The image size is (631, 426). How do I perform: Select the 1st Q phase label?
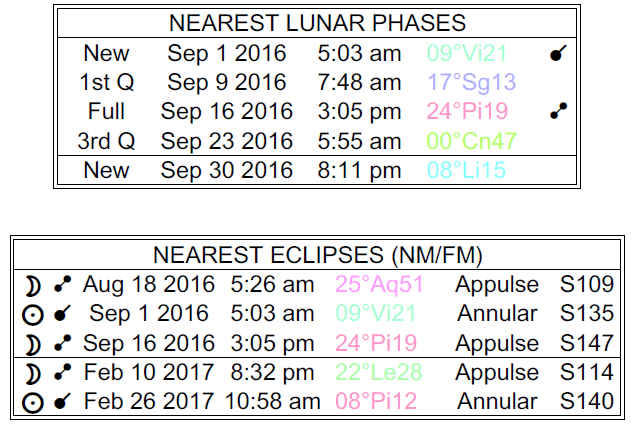click(106, 83)
